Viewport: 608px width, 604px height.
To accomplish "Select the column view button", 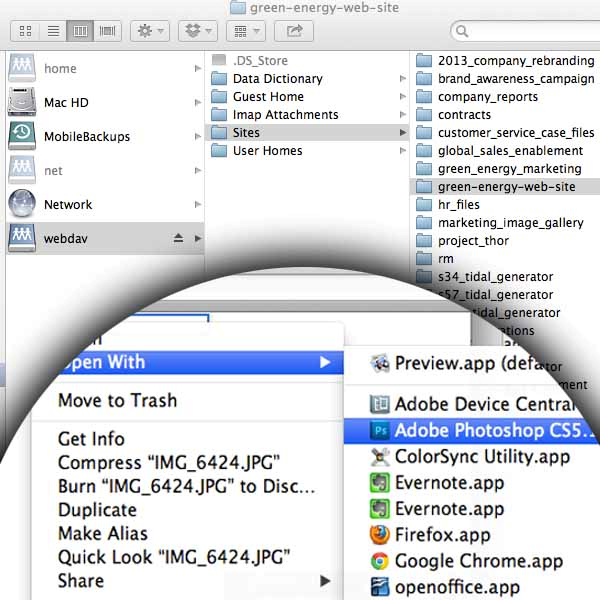I will (x=80, y=31).
